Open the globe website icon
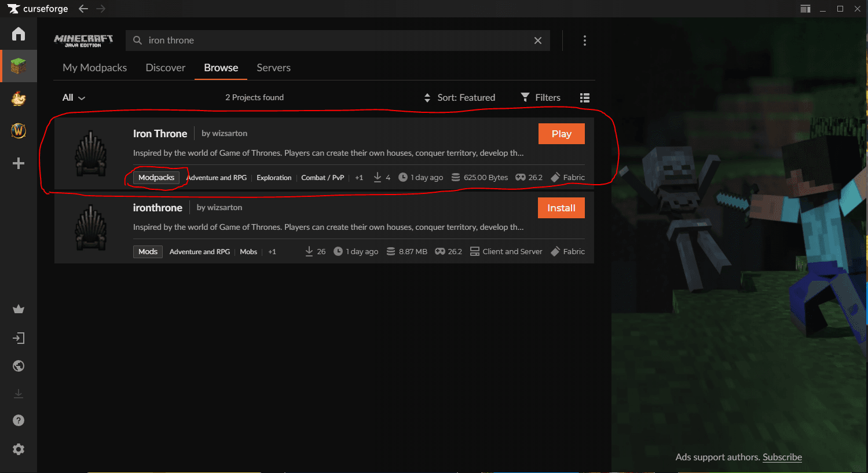The image size is (868, 473). point(19,366)
